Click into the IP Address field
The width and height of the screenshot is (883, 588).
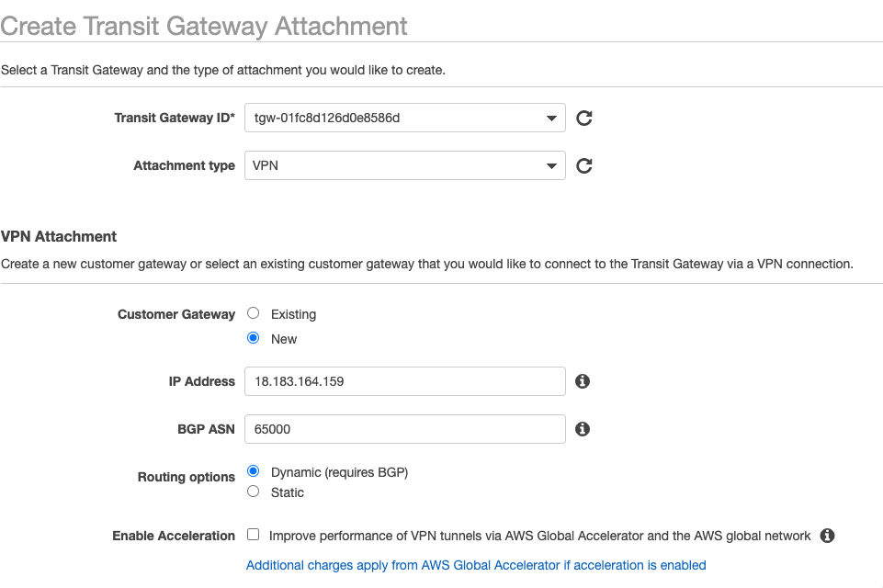point(405,381)
